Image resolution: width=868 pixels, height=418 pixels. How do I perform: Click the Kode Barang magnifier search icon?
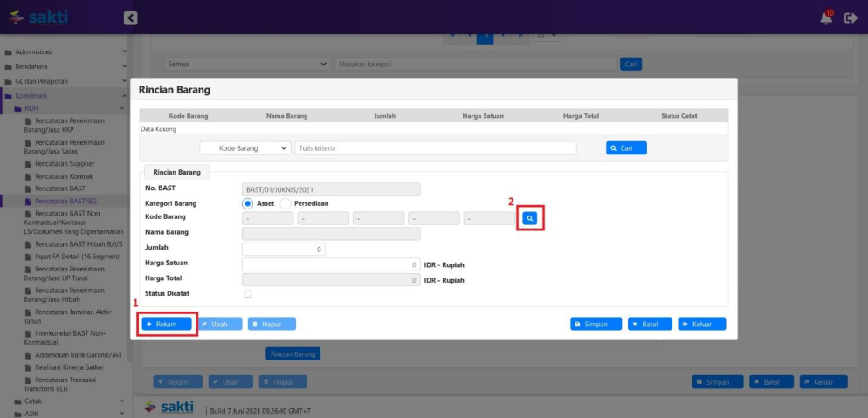coord(529,218)
